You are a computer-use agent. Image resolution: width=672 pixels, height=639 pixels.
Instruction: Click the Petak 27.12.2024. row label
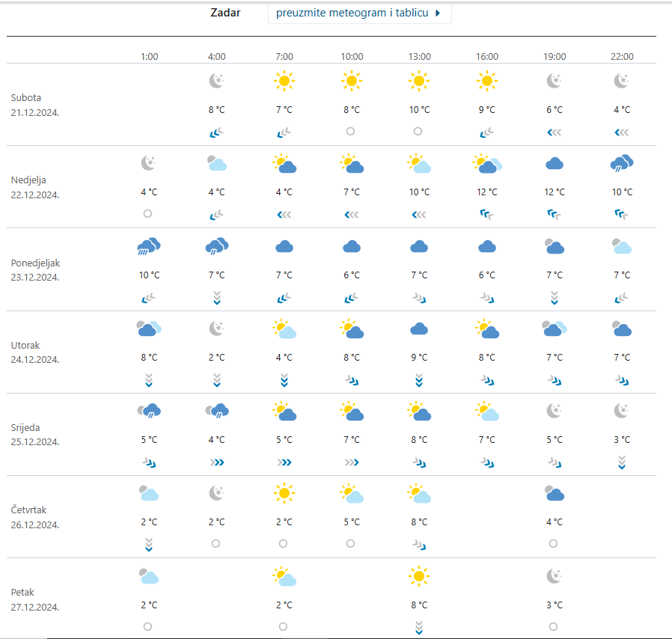click(35, 599)
